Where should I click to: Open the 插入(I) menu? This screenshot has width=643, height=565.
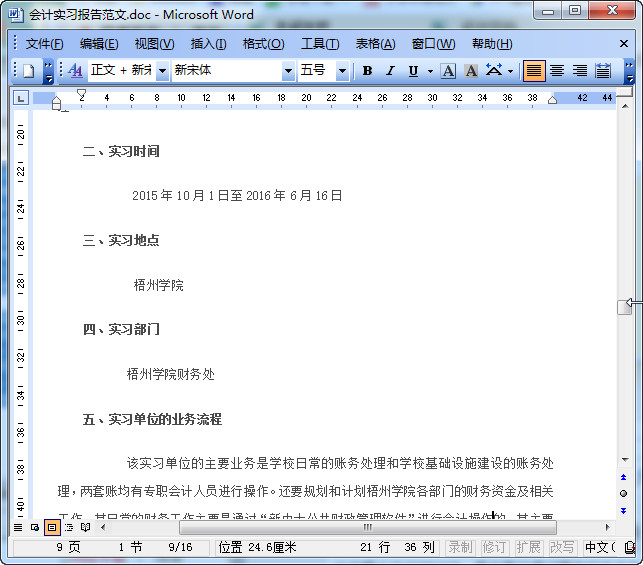[208, 44]
